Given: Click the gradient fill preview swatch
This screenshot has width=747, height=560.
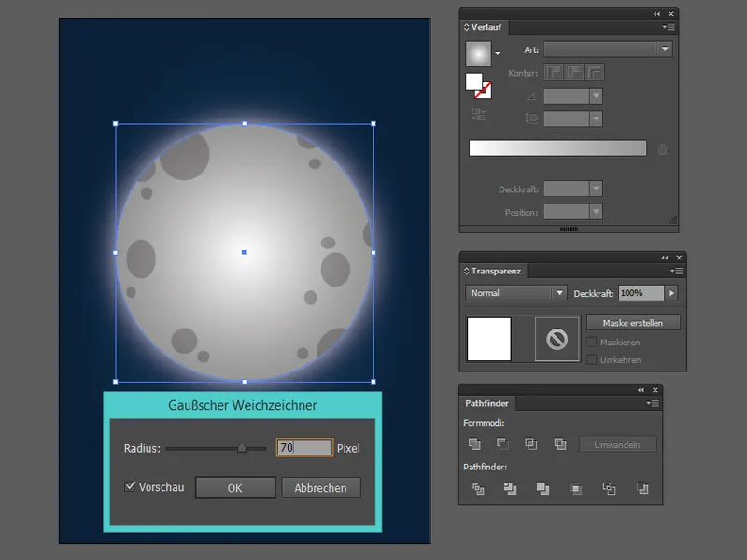Looking at the screenshot, I should click(478, 53).
